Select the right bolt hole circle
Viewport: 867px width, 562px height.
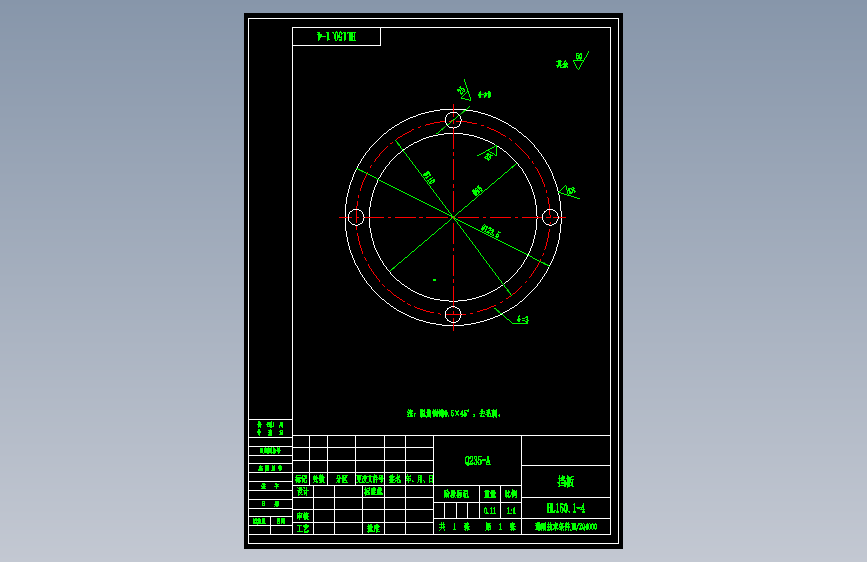[550, 217]
